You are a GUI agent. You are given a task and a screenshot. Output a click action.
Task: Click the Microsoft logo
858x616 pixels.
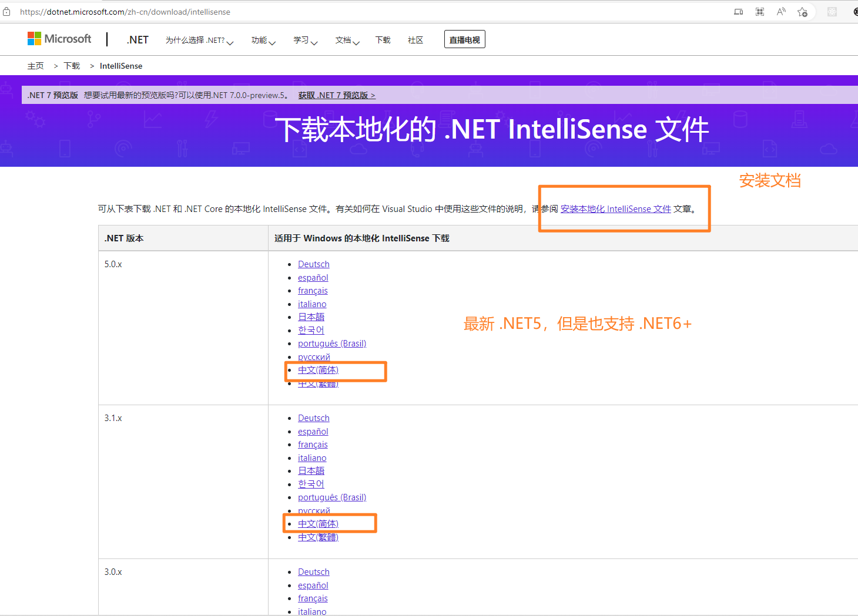click(59, 39)
